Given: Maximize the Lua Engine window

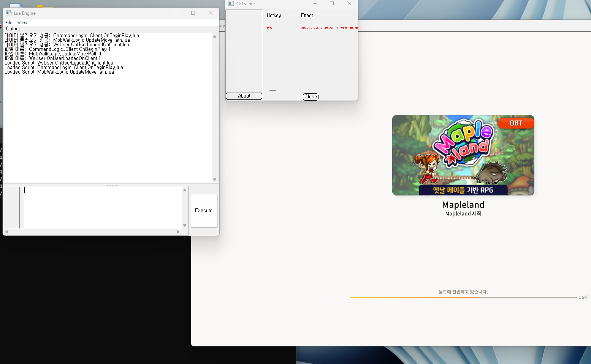Looking at the screenshot, I should 193,13.
